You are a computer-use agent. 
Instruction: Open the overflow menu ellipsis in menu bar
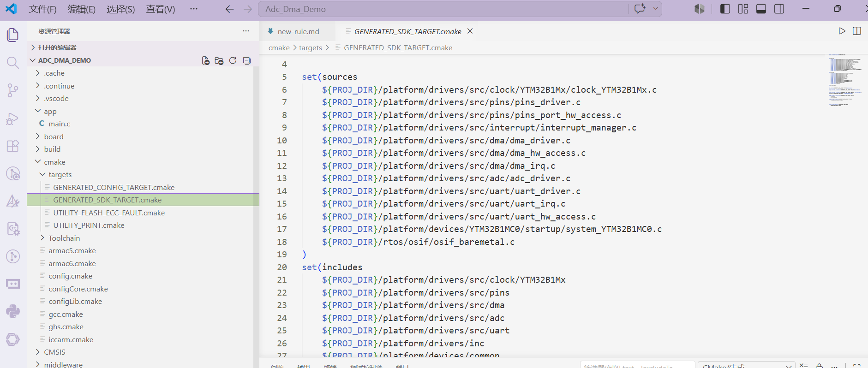pyautogui.click(x=194, y=9)
